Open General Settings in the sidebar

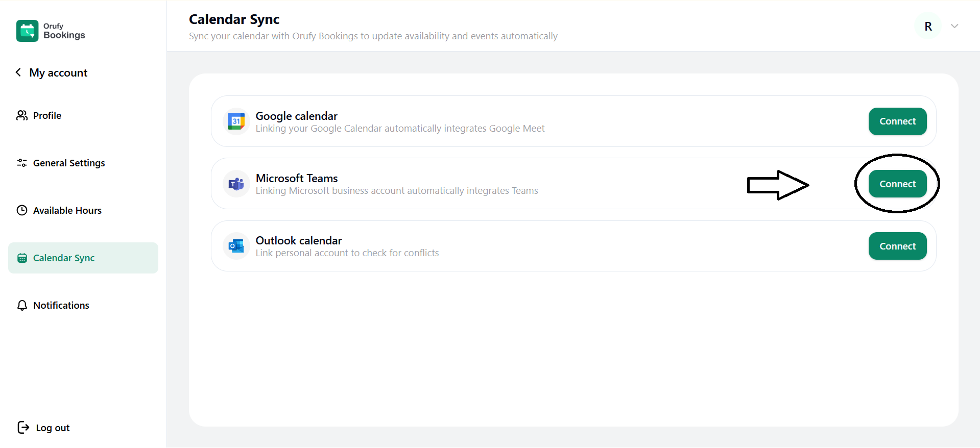pyautogui.click(x=69, y=163)
